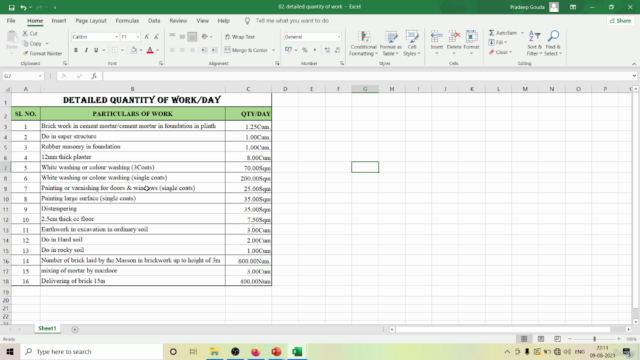This screenshot has height=360, width=640.
Task: Toggle underline formatting
Action: (x=96, y=50)
